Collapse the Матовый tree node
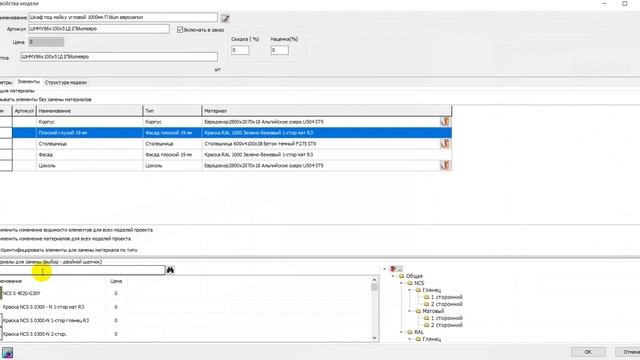640x360 pixels. click(410, 311)
